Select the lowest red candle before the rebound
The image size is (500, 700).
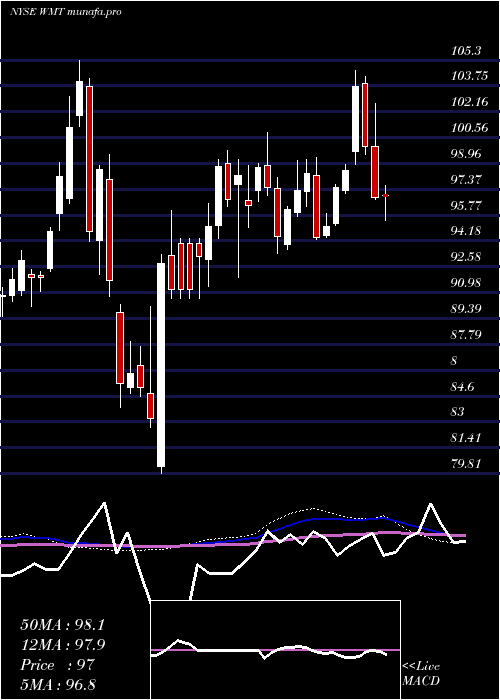pyautogui.click(x=150, y=406)
